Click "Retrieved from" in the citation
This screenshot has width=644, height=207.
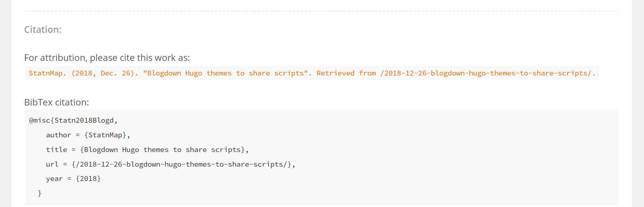[346, 73]
